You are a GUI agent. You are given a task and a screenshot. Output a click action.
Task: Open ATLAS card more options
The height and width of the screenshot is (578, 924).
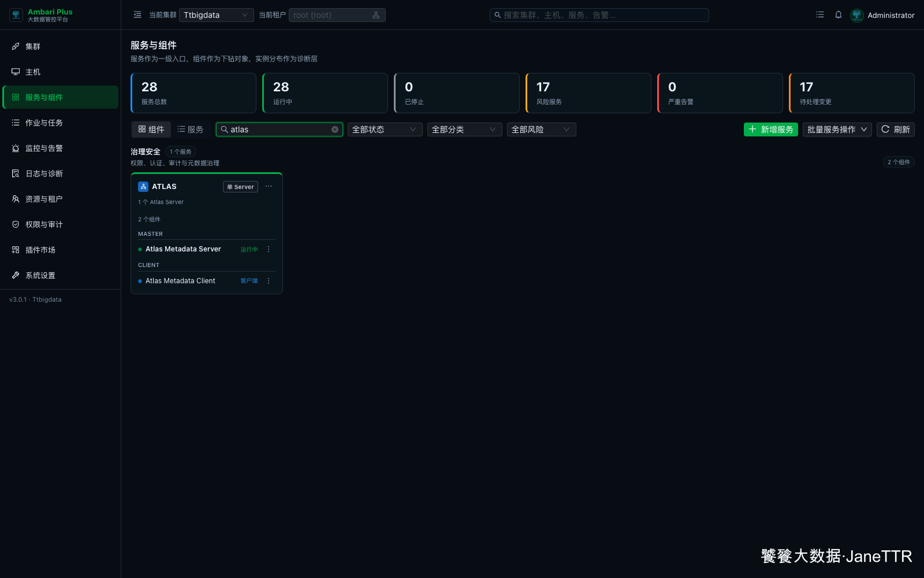coord(269,186)
